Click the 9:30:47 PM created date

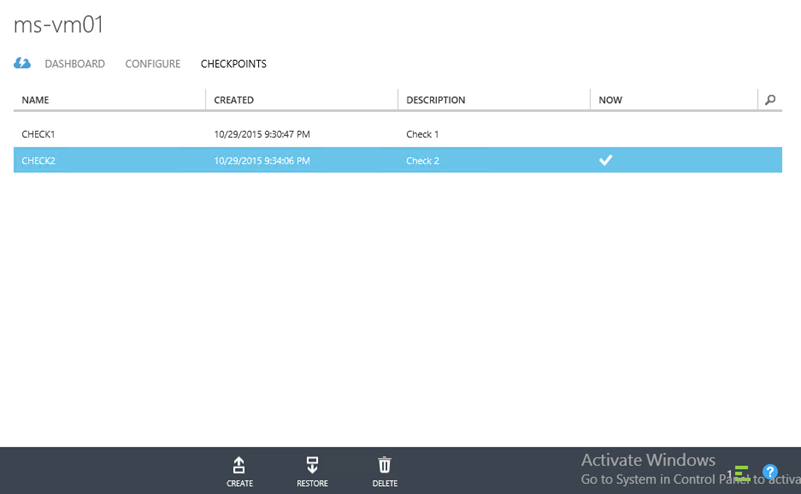point(262,134)
